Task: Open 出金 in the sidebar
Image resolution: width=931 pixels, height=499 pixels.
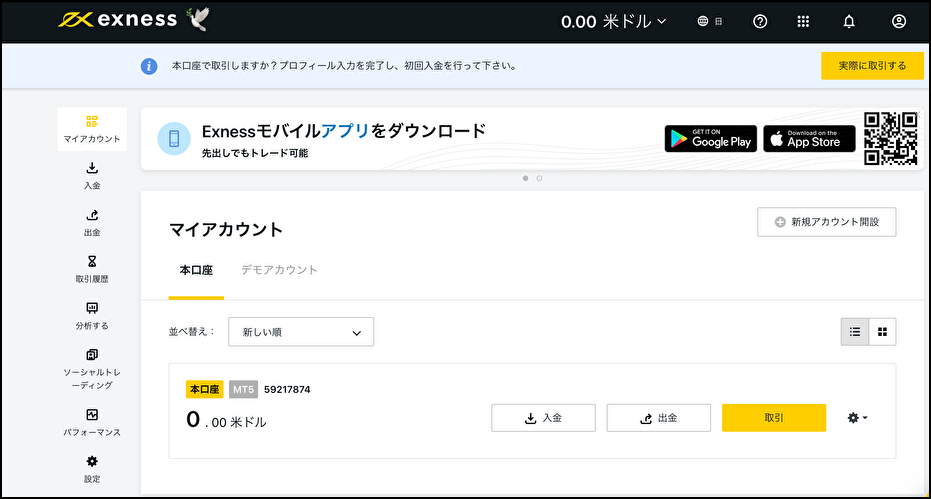Action: 92,222
